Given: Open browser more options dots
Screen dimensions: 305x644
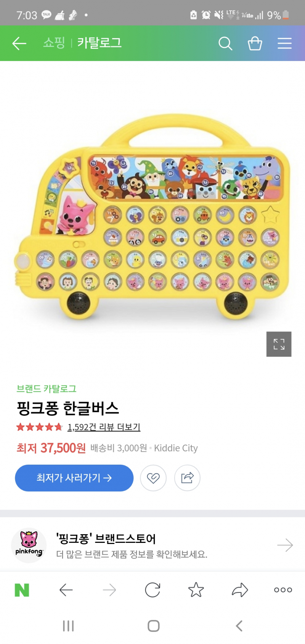Looking at the screenshot, I should (283, 590).
